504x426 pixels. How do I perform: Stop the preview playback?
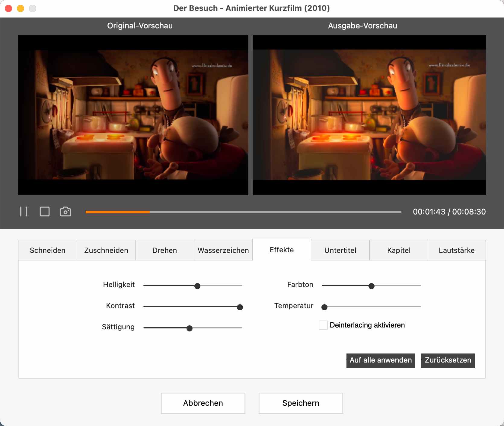coord(45,211)
